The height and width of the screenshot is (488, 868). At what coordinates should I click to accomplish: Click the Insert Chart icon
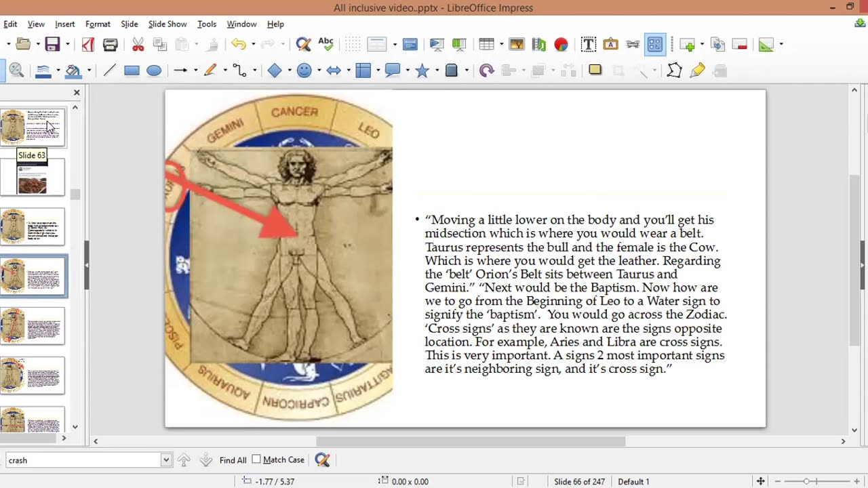561,45
